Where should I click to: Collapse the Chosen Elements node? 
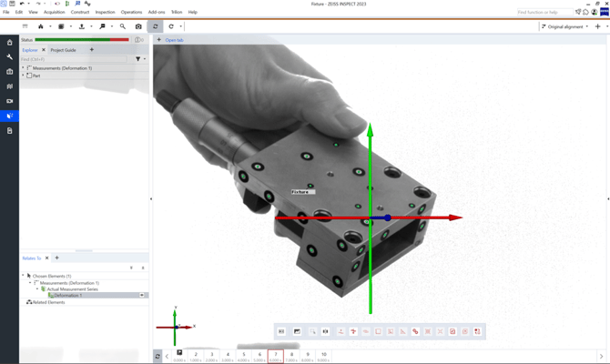pos(24,276)
